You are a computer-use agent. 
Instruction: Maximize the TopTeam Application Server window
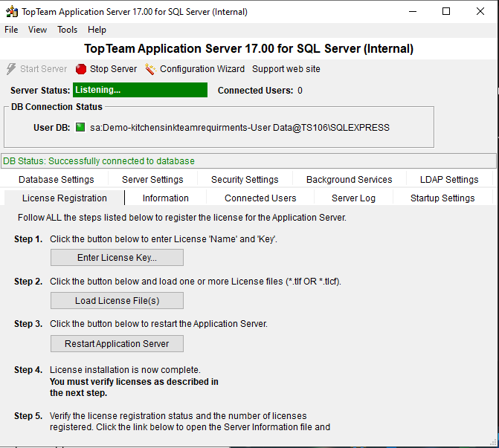[446, 11]
